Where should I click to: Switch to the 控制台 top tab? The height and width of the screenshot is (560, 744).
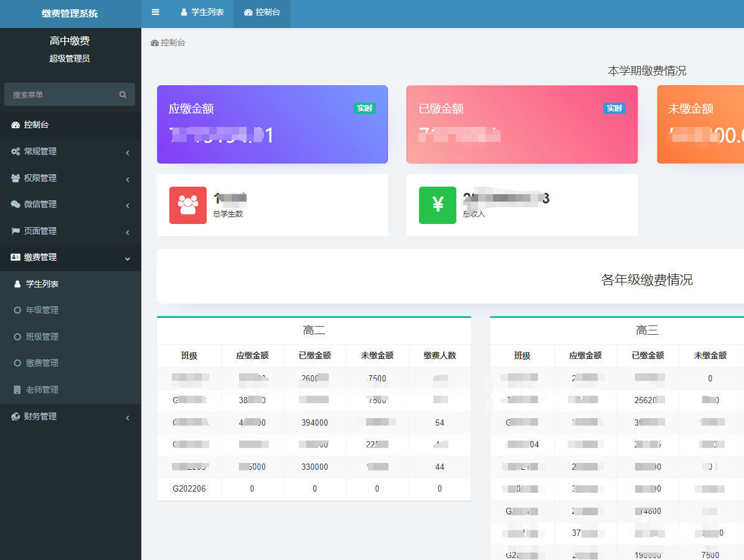[x=262, y=12]
